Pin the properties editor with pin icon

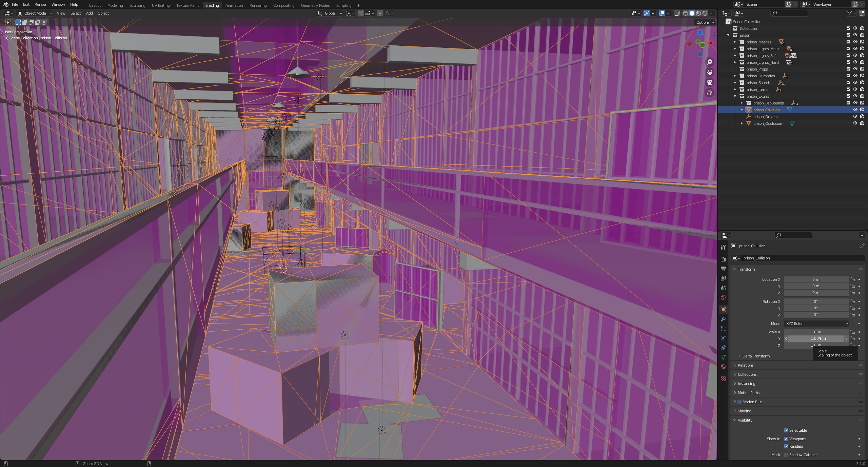pyautogui.click(x=862, y=246)
